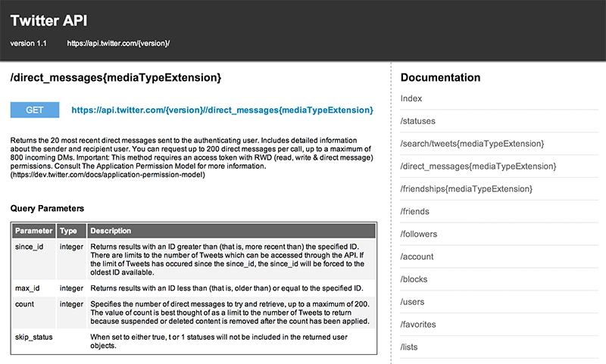This screenshot has width=606, height=364.
Task: Click the version 1.1 label
Action: [x=28, y=43]
